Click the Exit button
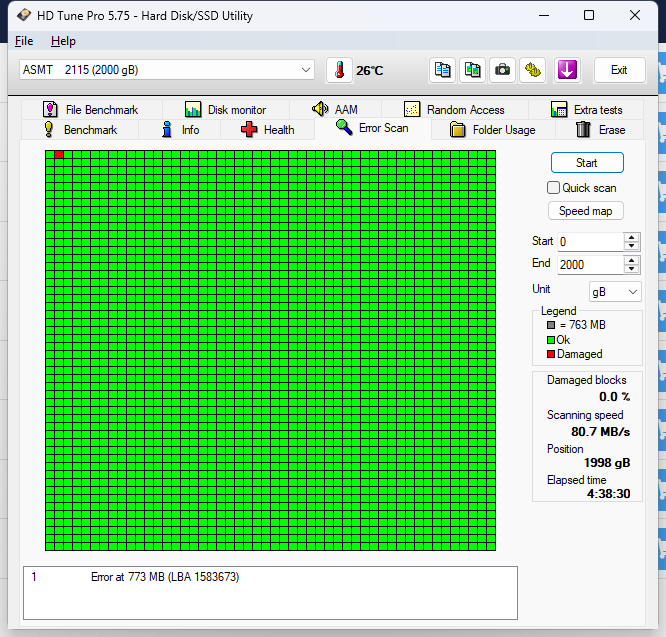 (x=619, y=70)
